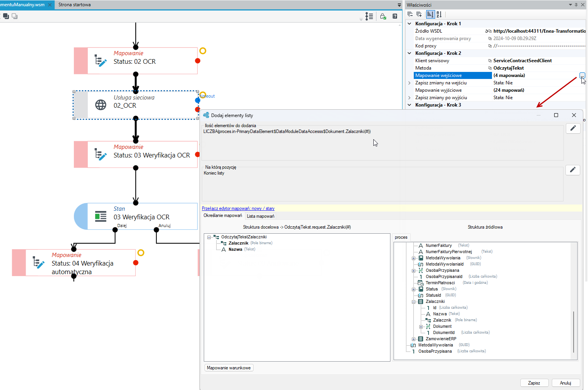
Task: Select NumerFaktury in source structure tree
Action: tap(439, 246)
